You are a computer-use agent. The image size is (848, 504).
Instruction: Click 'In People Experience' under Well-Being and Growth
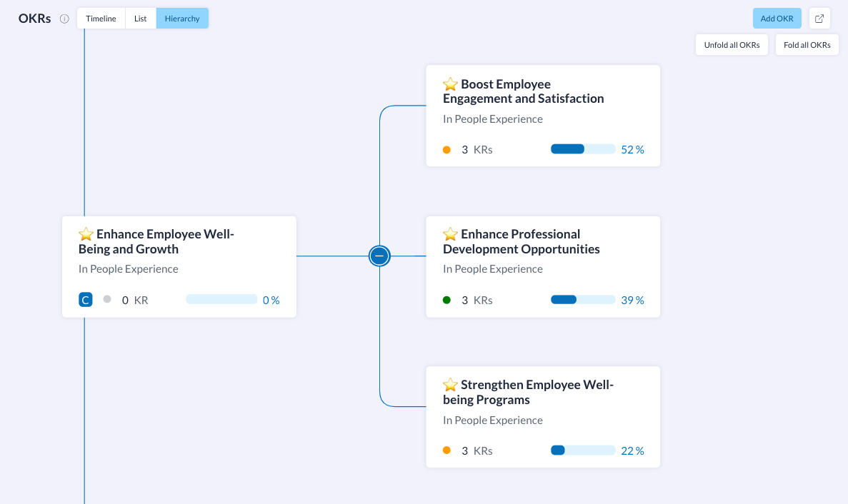tap(128, 269)
